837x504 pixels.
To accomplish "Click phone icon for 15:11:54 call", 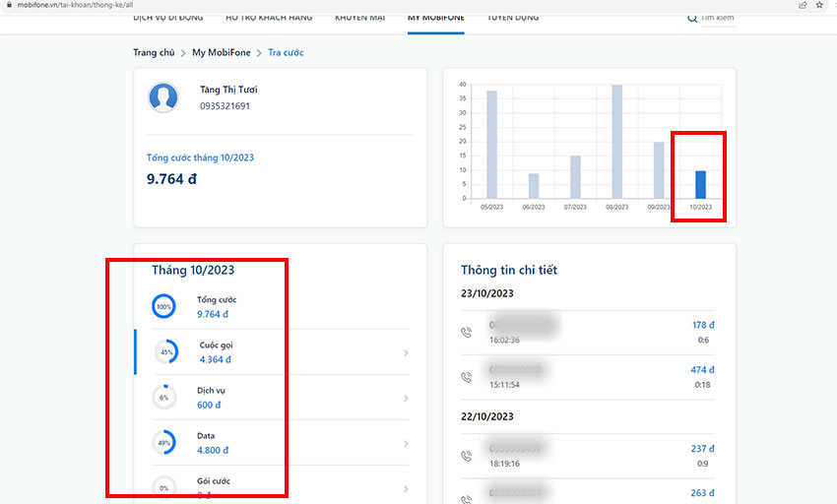I will 467,377.
